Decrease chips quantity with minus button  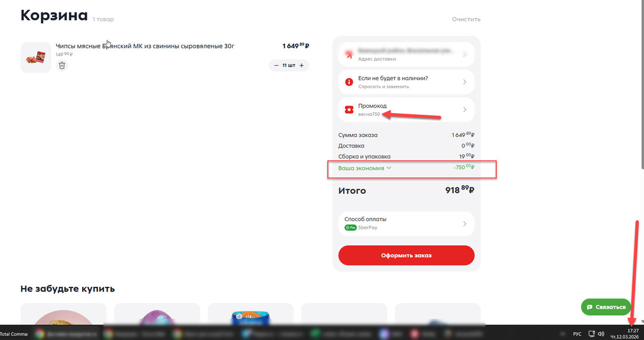click(276, 66)
